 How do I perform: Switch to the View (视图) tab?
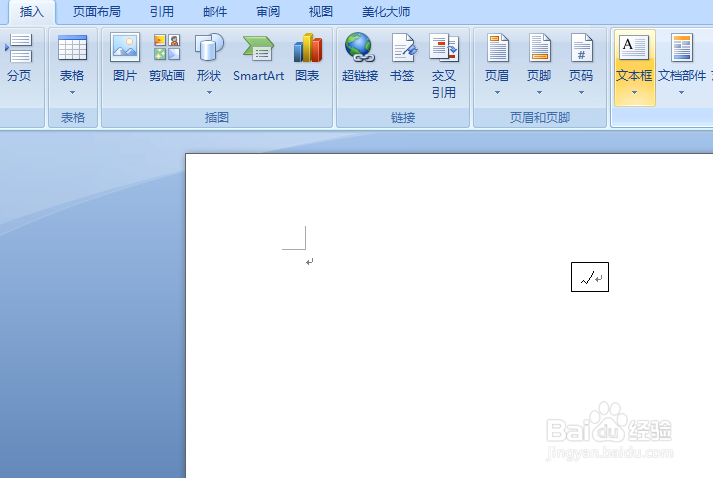click(x=321, y=12)
